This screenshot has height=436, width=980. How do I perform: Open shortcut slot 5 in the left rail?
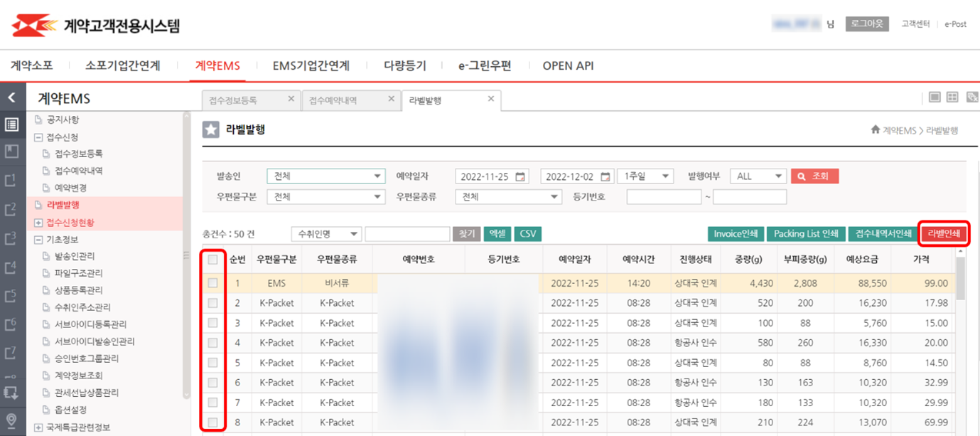tap(11, 295)
